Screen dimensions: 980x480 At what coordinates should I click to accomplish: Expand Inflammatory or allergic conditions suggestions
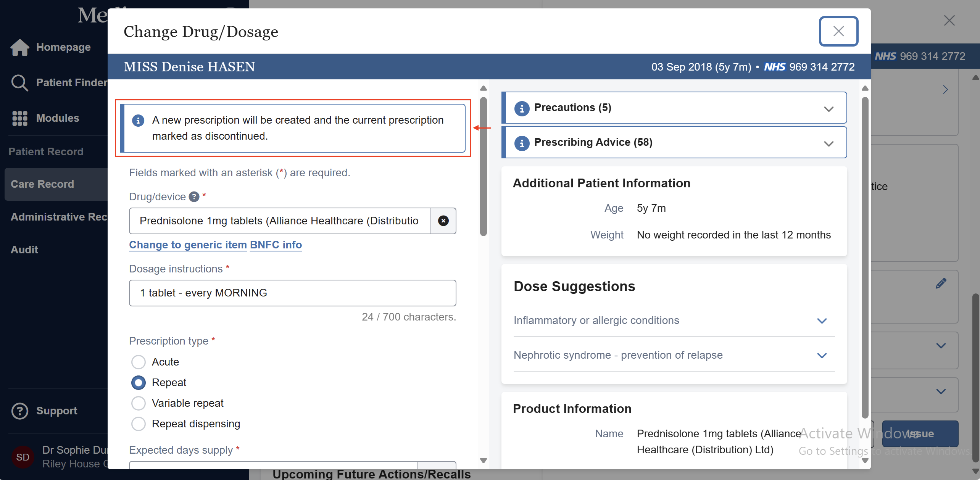[822, 321]
